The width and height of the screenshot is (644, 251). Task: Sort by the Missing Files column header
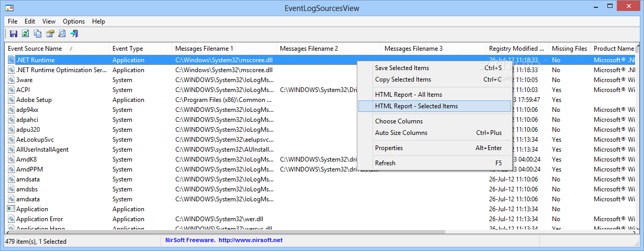(x=569, y=49)
